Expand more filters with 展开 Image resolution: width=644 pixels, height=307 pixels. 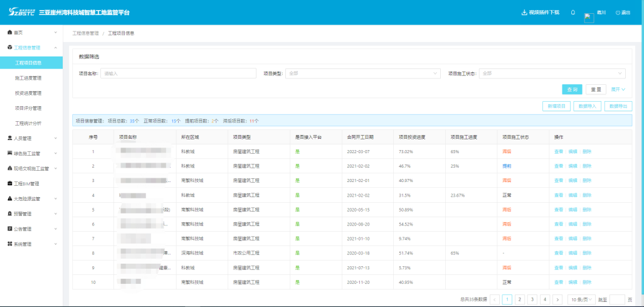click(x=618, y=90)
